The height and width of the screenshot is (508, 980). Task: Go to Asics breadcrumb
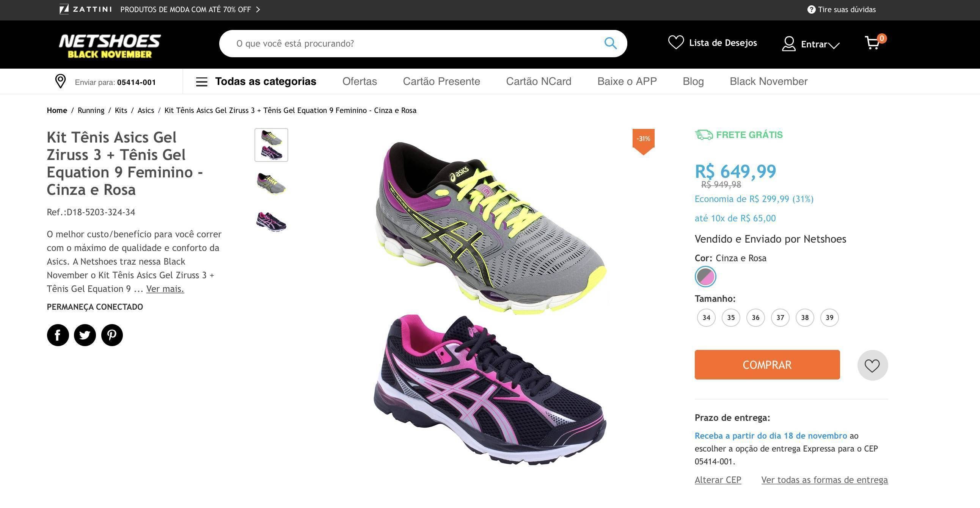tap(146, 111)
